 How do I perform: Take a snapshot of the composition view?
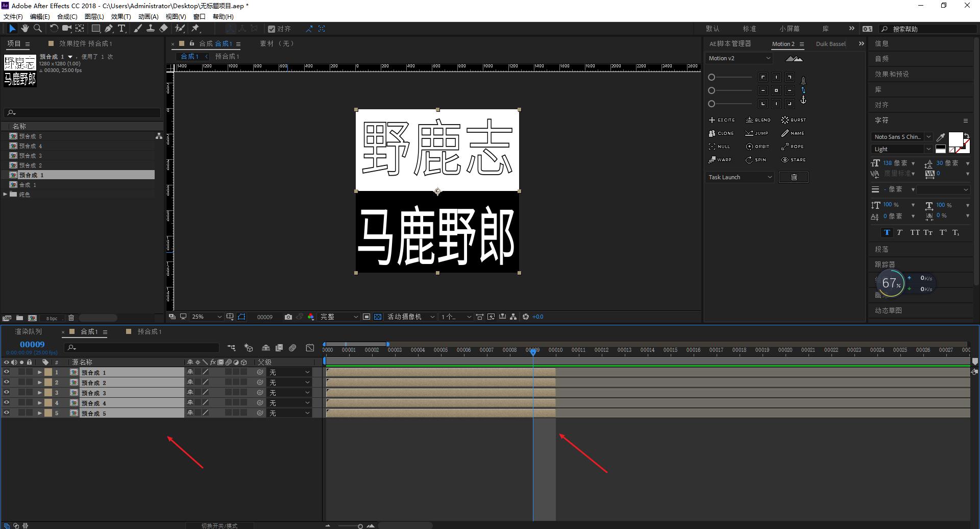[x=288, y=317]
